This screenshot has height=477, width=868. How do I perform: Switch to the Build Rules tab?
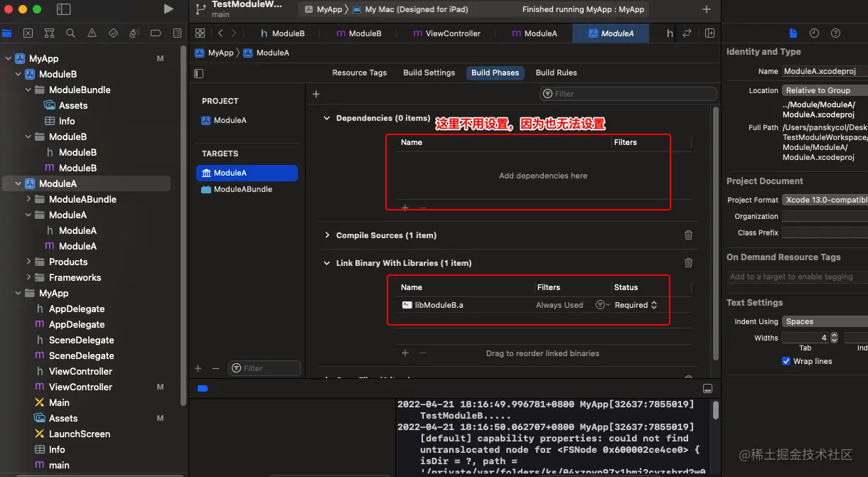point(556,73)
